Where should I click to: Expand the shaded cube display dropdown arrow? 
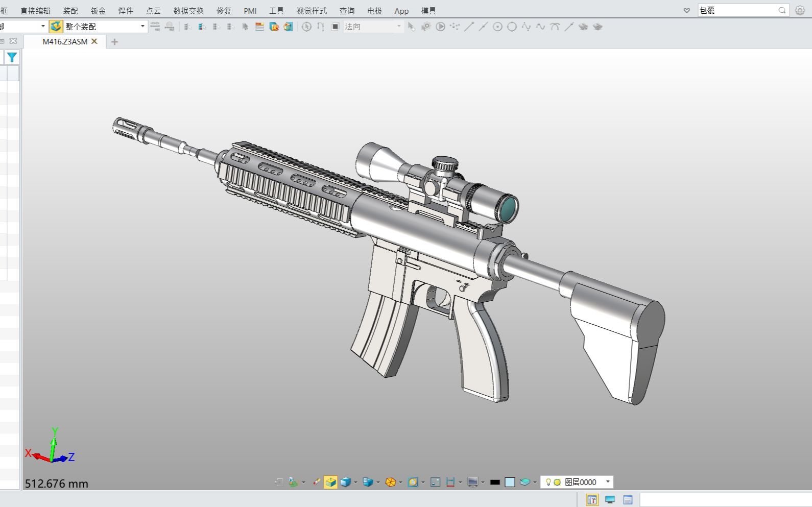(355, 482)
